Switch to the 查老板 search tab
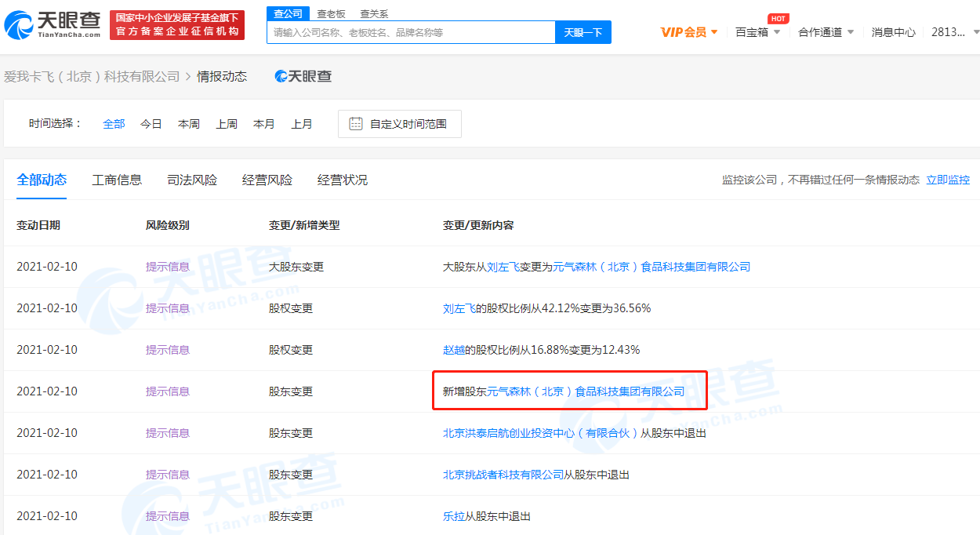This screenshot has height=535, width=980. coord(330,13)
